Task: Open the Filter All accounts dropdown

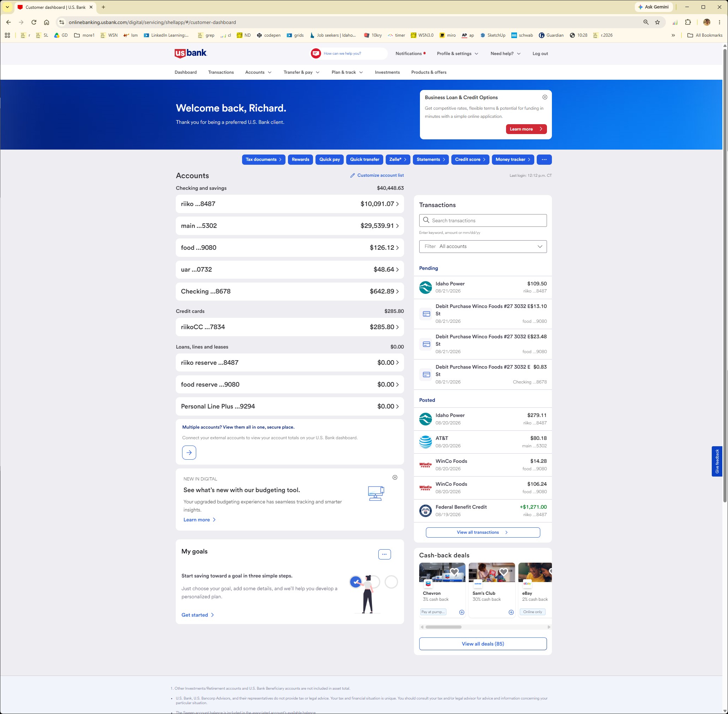Action: [x=483, y=246]
